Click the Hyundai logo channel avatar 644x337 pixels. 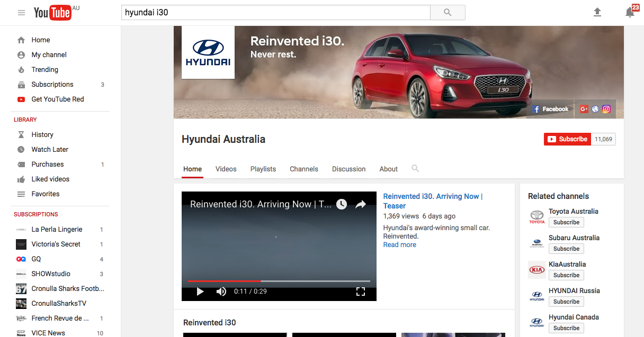[x=208, y=52]
